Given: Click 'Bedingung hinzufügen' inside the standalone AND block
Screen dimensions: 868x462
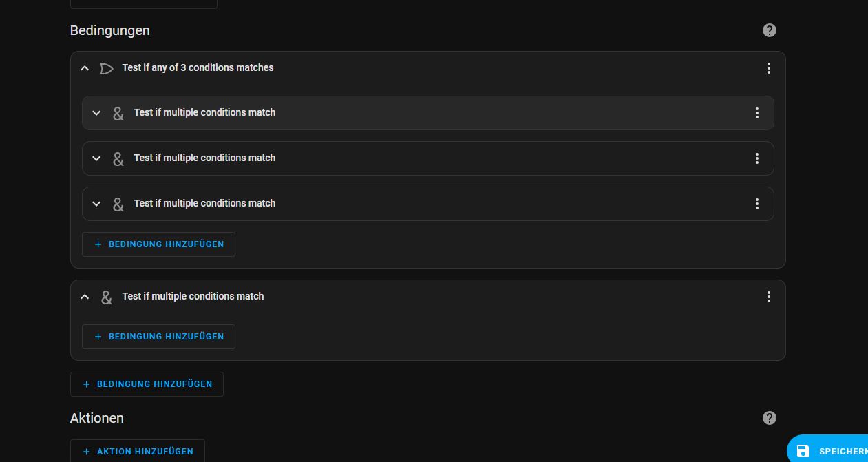Looking at the screenshot, I should point(158,337).
